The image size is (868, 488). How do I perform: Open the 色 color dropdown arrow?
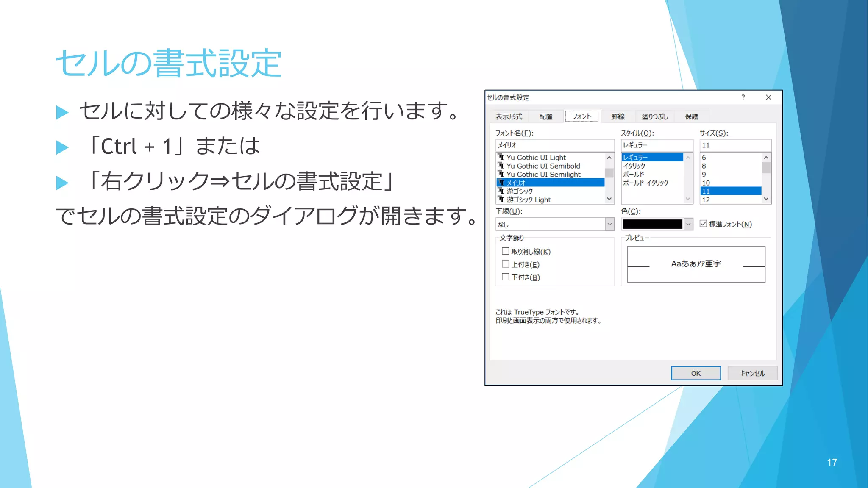(x=688, y=224)
